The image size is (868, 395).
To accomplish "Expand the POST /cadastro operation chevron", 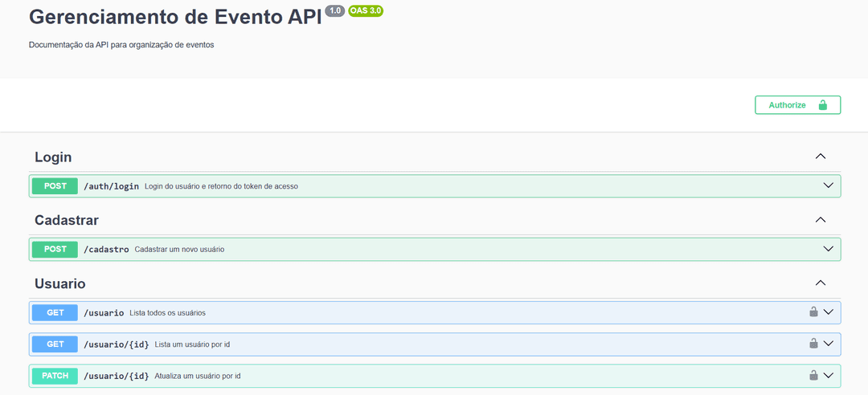I will 828,249.
